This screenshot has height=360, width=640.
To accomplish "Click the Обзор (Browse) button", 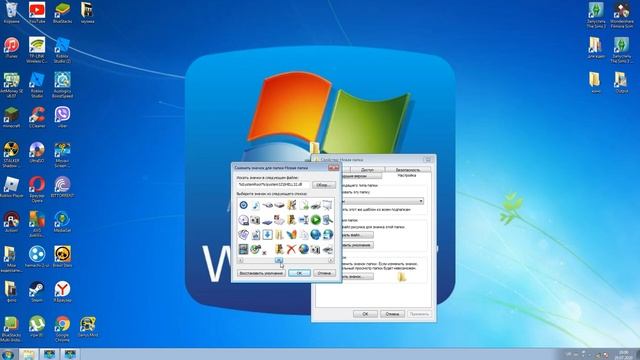I will pos(324,185).
